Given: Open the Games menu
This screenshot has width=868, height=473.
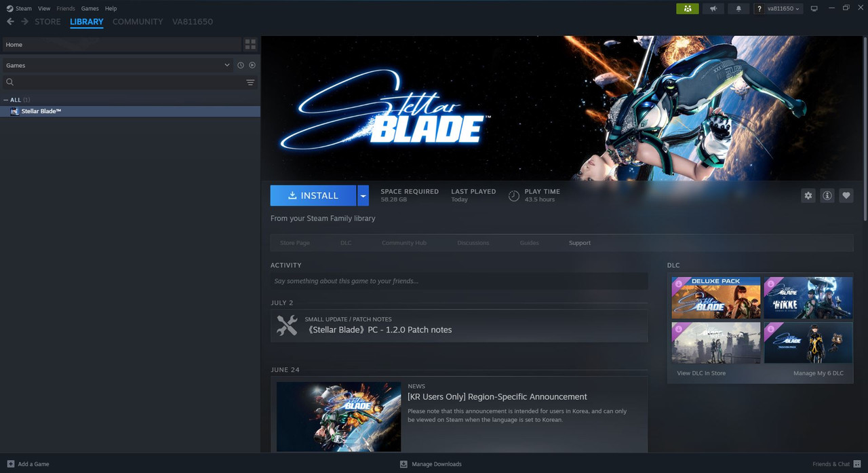Looking at the screenshot, I should pyautogui.click(x=90, y=8).
